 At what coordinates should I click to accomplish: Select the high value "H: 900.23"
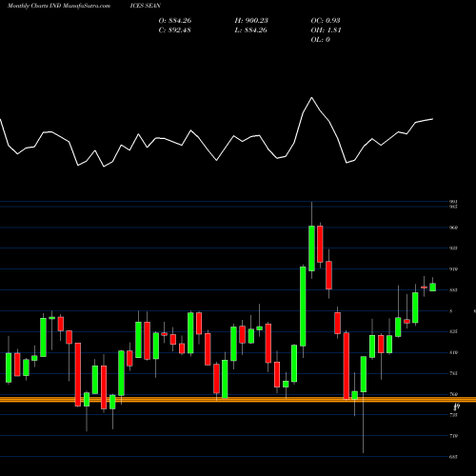[251, 21]
